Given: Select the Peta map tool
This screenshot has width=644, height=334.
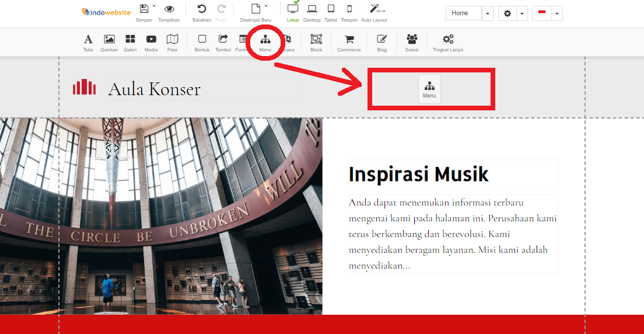Looking at the screenshot, I should tap(173, 43).
